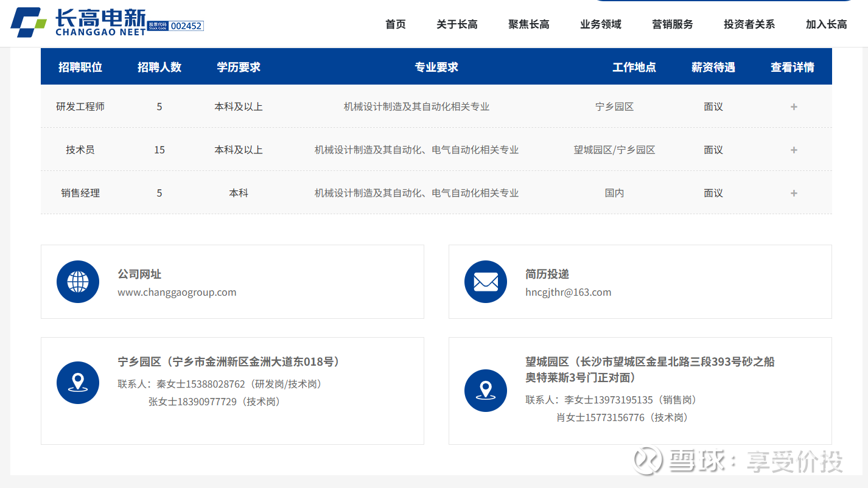Click the 查看详情 column header

(x=792, y=67)
